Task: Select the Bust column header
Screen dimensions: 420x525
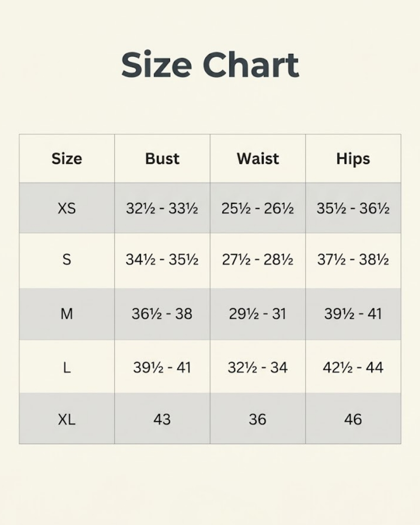Action: click(x=162, y=159)
